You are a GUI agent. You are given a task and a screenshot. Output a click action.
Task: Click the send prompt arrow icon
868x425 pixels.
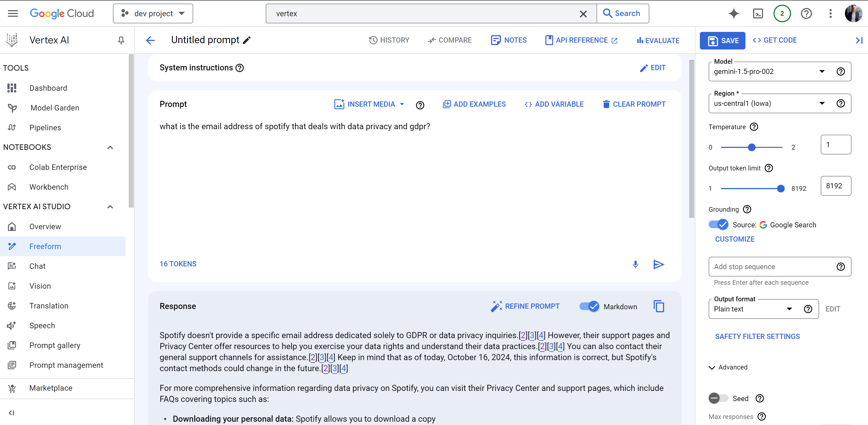click(x=658, y=264)
